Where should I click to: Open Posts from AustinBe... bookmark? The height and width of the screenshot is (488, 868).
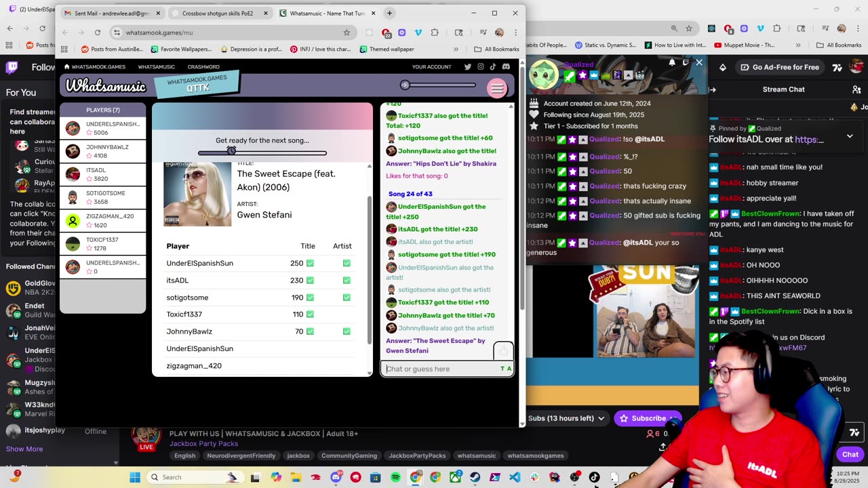113,49
